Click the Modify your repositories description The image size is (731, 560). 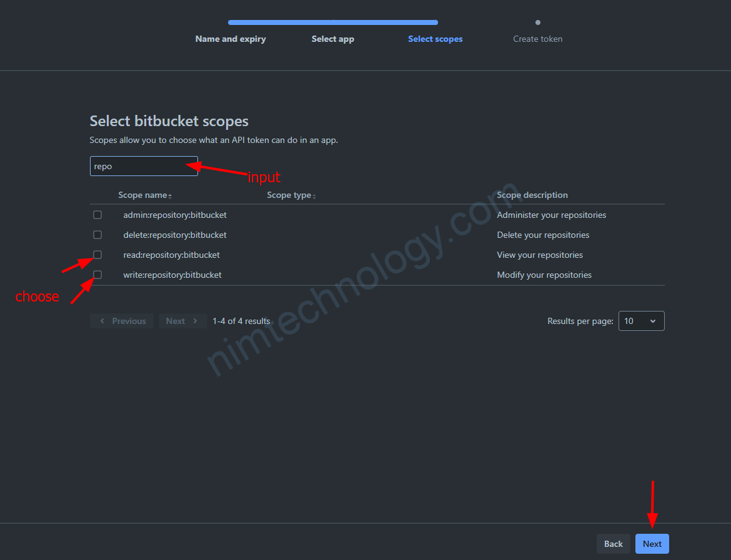coord(544,275)
